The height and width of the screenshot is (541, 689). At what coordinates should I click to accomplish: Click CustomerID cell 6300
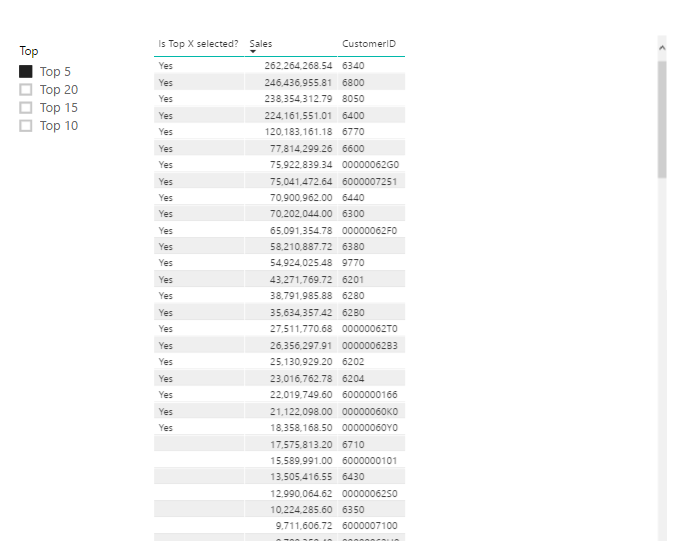[353, 214]
